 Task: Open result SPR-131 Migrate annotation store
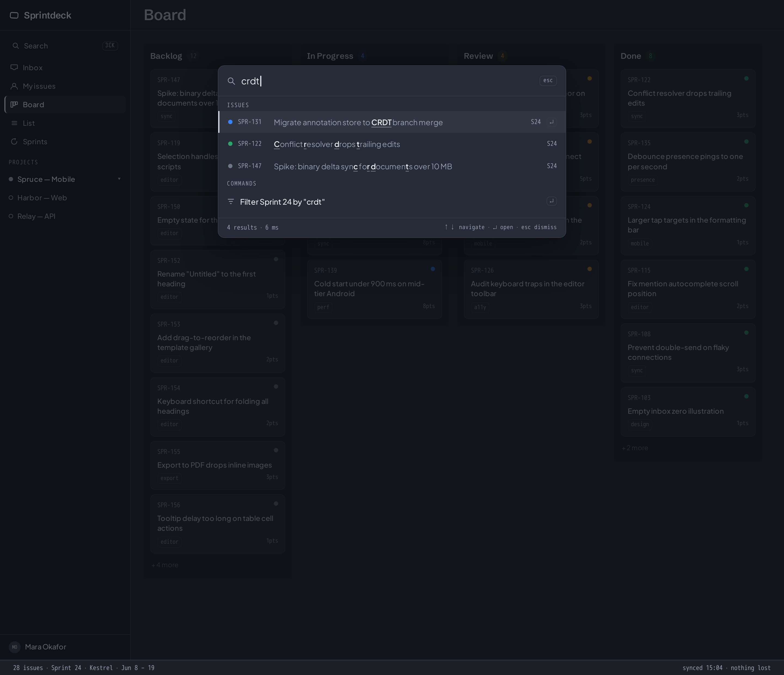[x=392, y=122]
